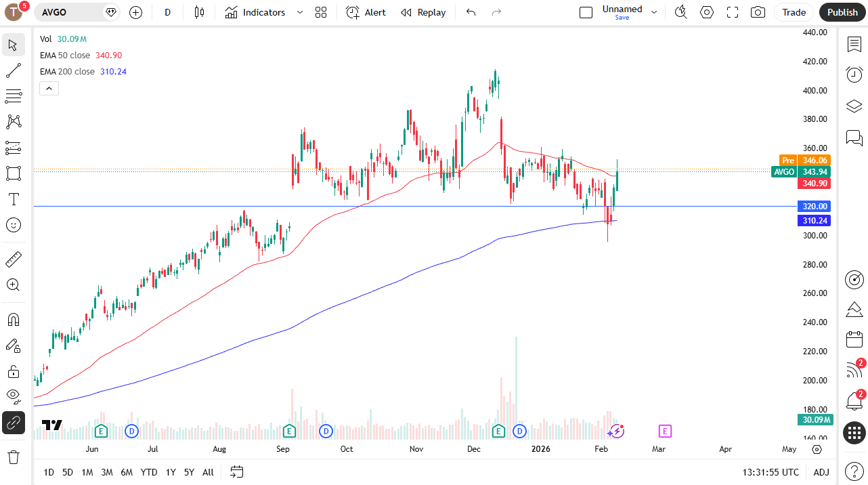Open the screeners radar icon
This screenshot has height=485, width=868.
coord(854,279)
